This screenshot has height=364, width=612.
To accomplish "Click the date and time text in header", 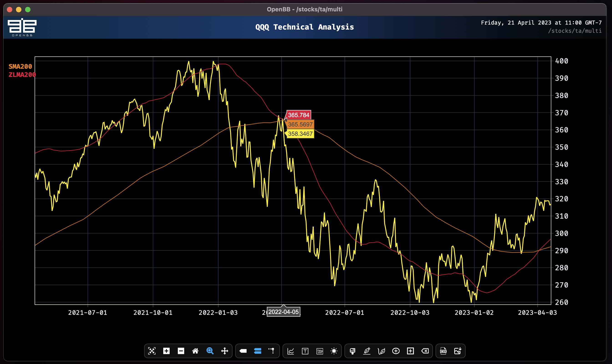I will [541, 23].
